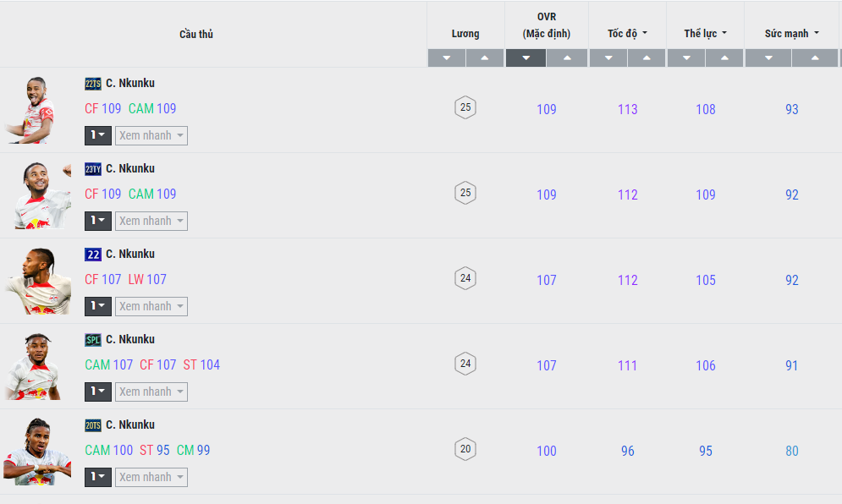Click the SPL season badge icon
Image resolution: width=842 pixels, height=504 pixels.
(93, 340)
